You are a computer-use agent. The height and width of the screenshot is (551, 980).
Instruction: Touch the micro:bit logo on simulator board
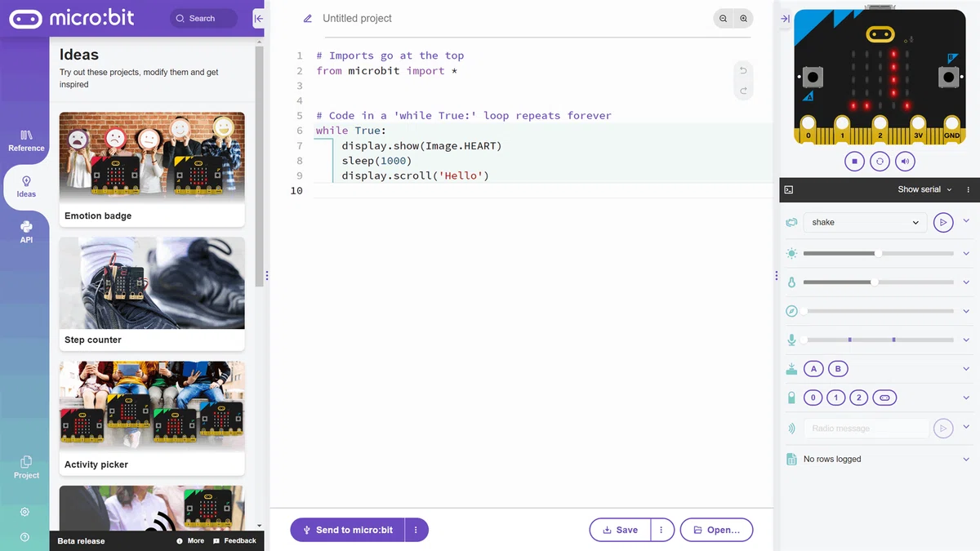point(880,33)
